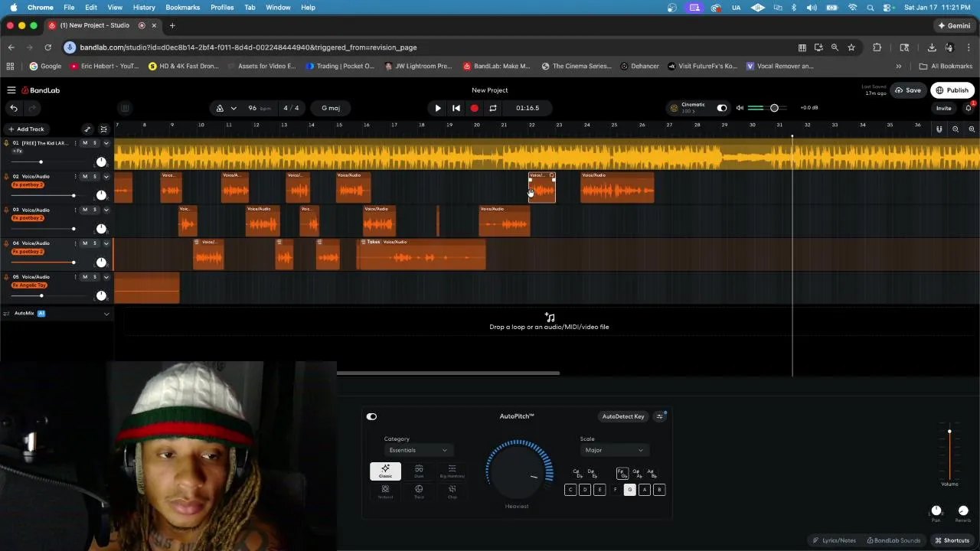Viewport: 980px width, 551px height.
Task: Open options menu for track 01
Action: [x=76, y=143]
